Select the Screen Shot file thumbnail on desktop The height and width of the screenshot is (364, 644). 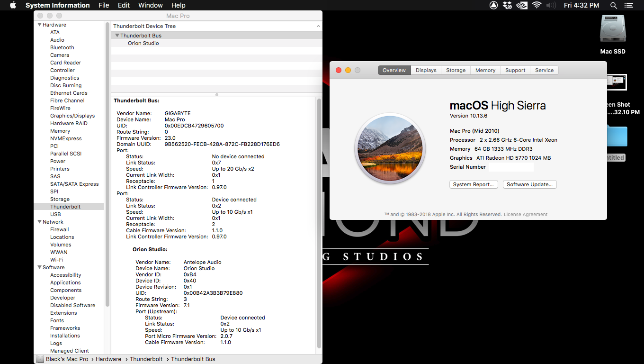pyautogui.click(x=617, y=82)
